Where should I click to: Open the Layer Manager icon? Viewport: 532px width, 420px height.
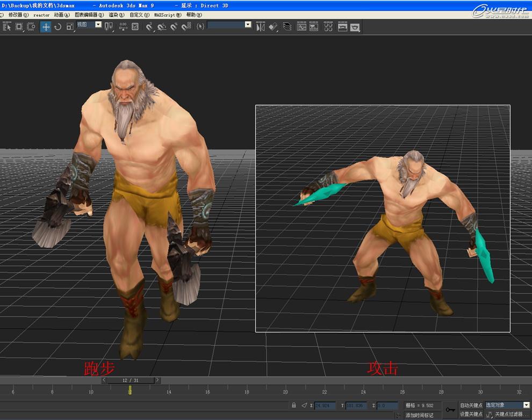click(x=287, y=27)
